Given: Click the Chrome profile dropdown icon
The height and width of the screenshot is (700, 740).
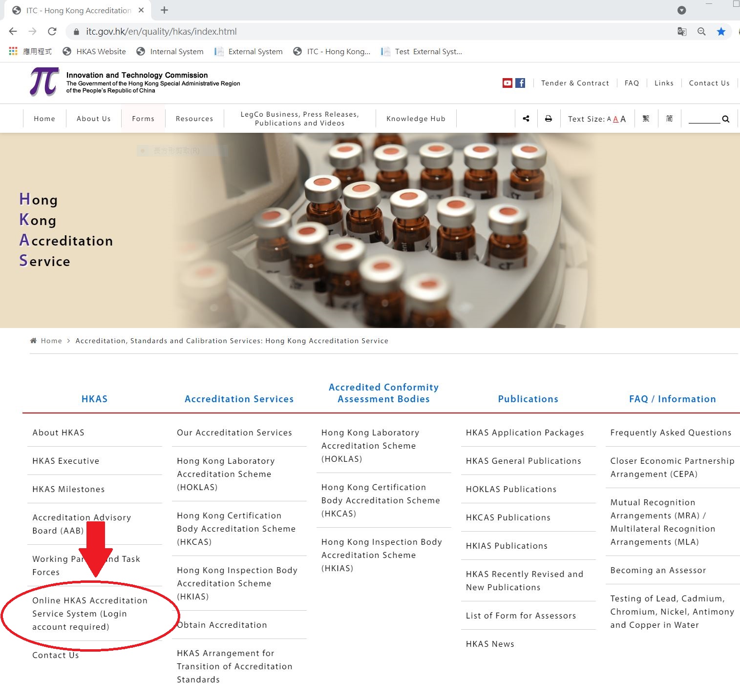Looking at the screenshot, I should click(682, 10).
